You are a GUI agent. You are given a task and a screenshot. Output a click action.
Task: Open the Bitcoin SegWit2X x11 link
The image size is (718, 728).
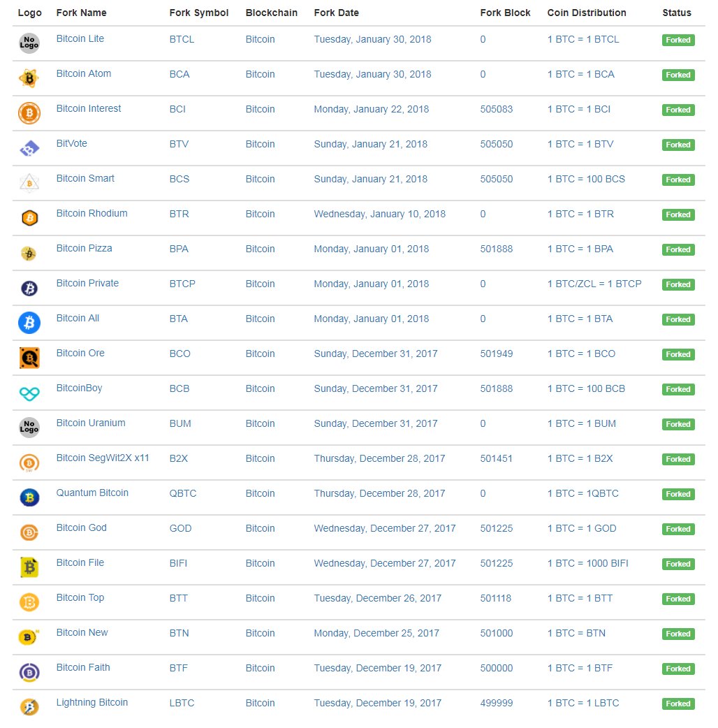point(103,458)
